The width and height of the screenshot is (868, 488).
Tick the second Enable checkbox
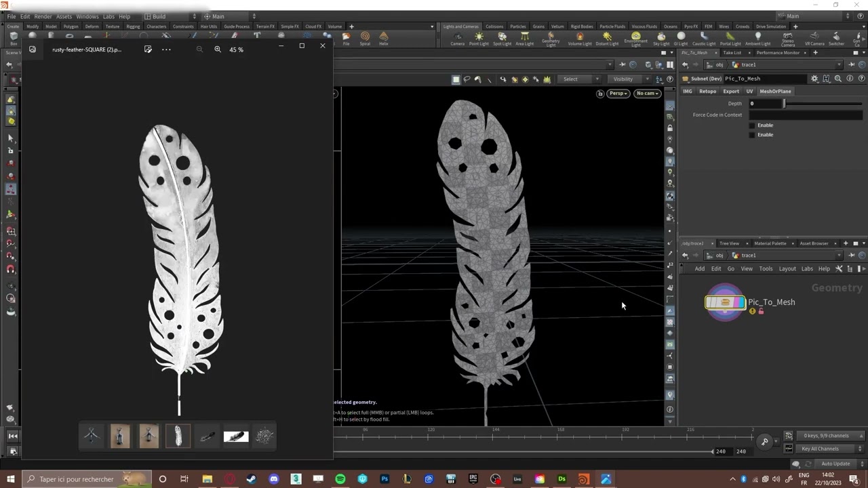coord(751,135)
